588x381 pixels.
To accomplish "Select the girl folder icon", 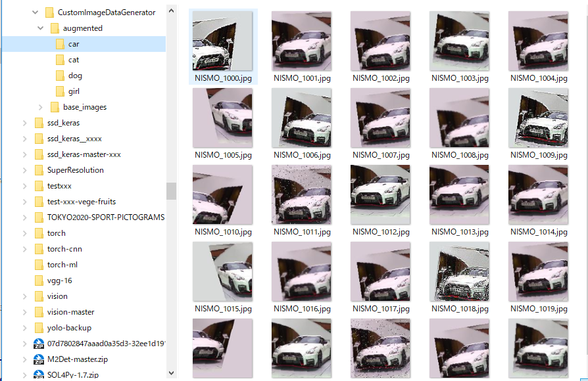I will pos(60,91).
